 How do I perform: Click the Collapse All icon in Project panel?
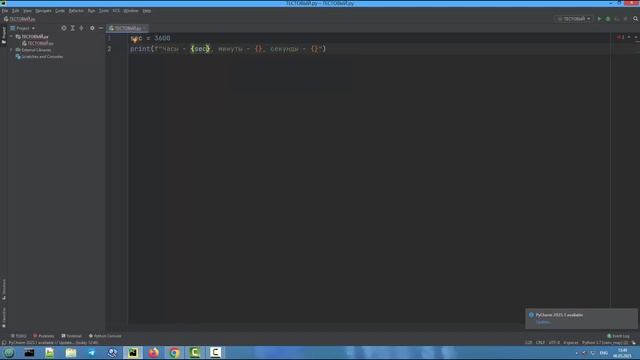82,28
